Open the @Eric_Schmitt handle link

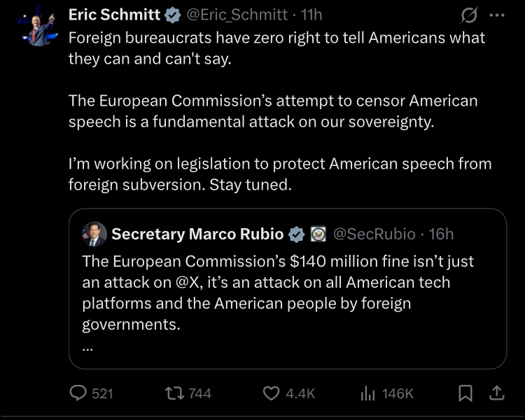(x=237, y=14)
